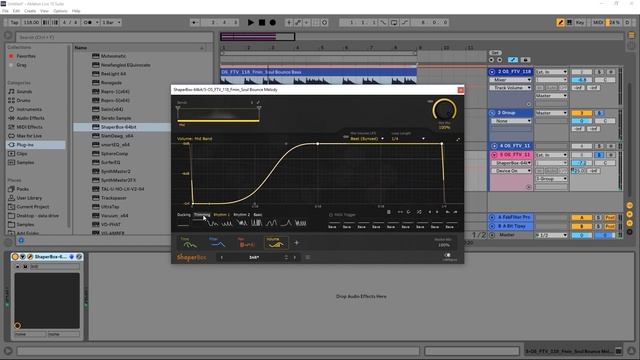
Task: Click the Tap tempo button
Action: click(x=14, y=22)
